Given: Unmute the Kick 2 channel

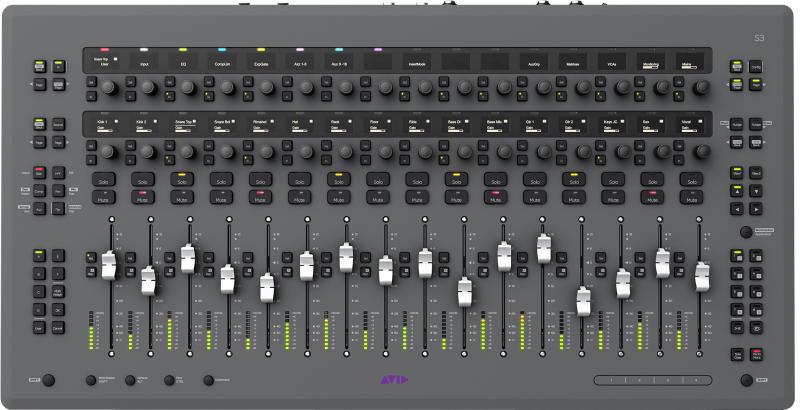Looking at the screenshot, I should click(x=142, y=199).
